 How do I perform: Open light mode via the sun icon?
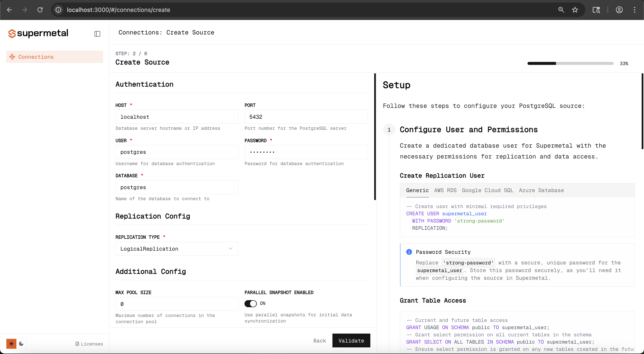(11, 344)
